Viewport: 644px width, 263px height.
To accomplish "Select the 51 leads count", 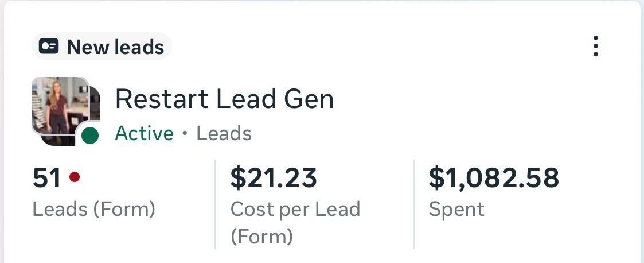I will tap(47, 179).
